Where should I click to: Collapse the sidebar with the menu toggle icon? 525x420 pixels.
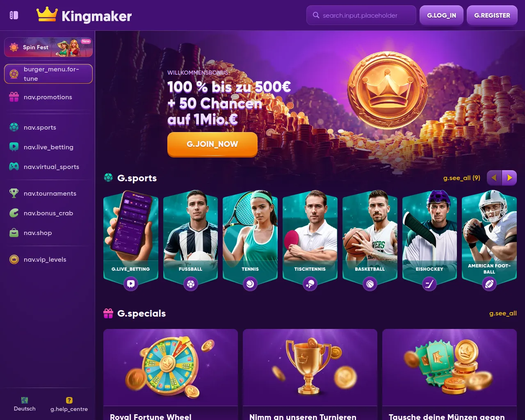tap(14, 15)
